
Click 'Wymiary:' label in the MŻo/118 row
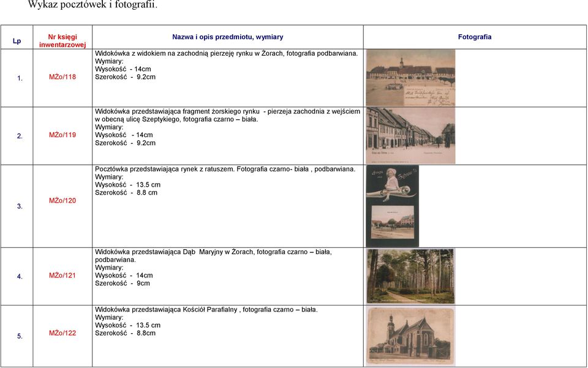point(109,61)
